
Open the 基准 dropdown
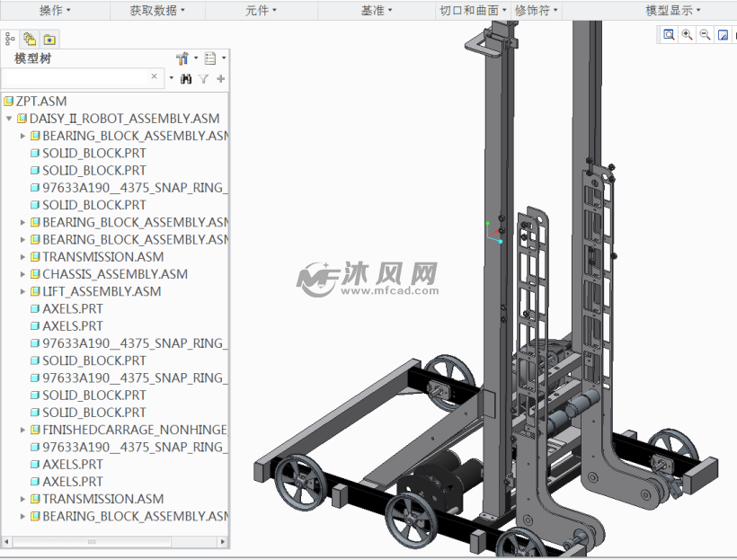click(x=375, y=10)
